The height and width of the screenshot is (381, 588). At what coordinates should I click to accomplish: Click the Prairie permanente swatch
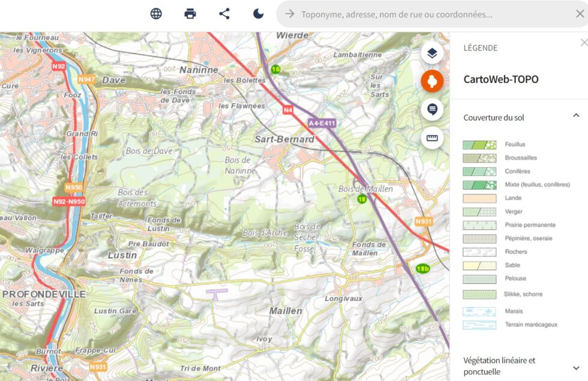479,225
